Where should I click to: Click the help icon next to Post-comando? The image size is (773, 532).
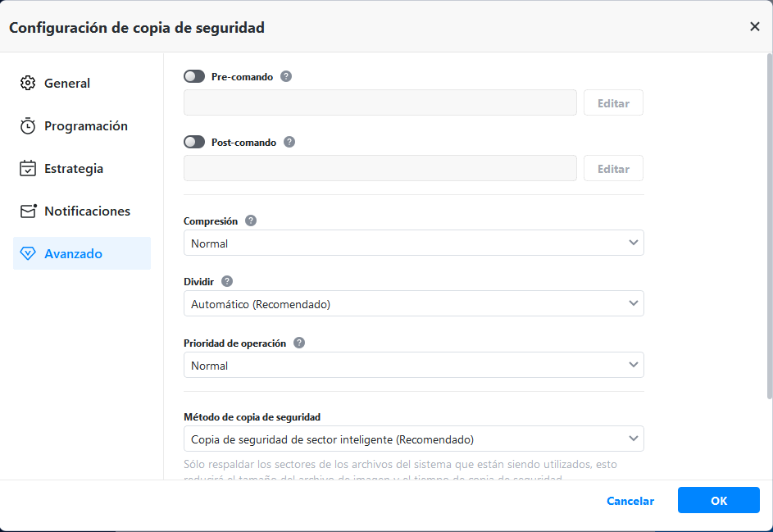pos(289,142)
